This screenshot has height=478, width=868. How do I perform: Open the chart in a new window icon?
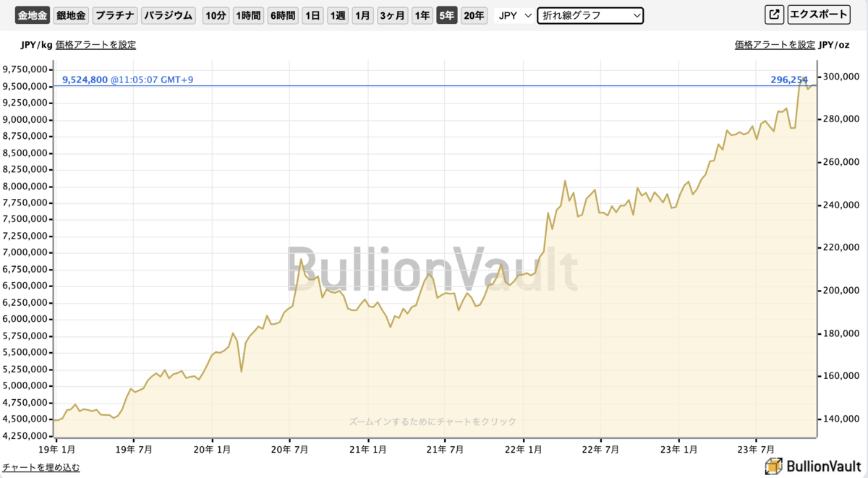pyautogui.click(x=774, y=14)
